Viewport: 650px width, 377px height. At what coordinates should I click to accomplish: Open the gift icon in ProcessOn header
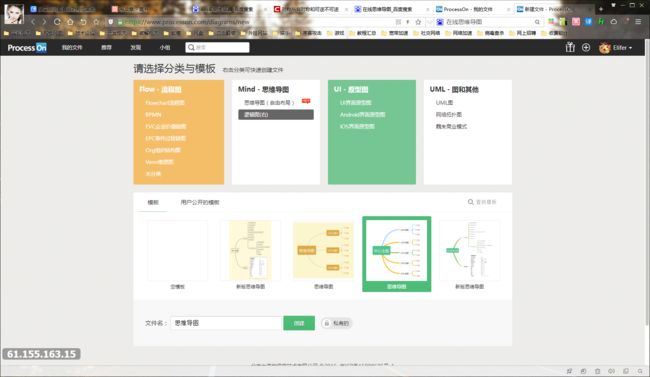tap(570, 47)
